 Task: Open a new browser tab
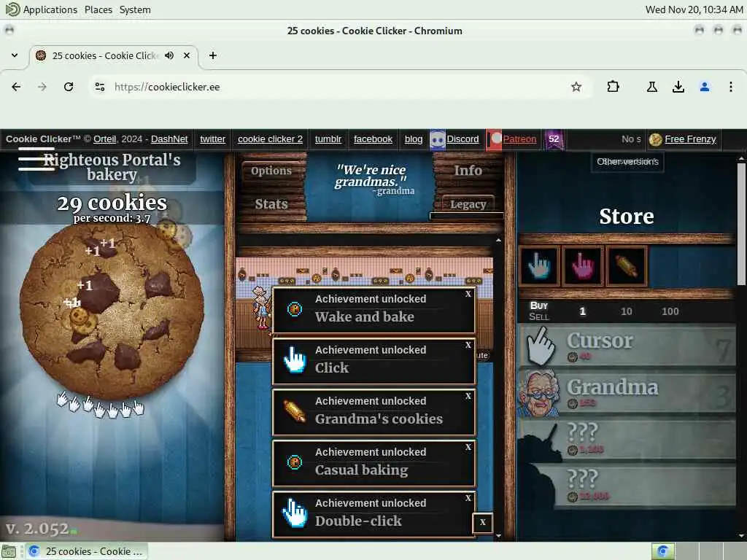point(213,55)
